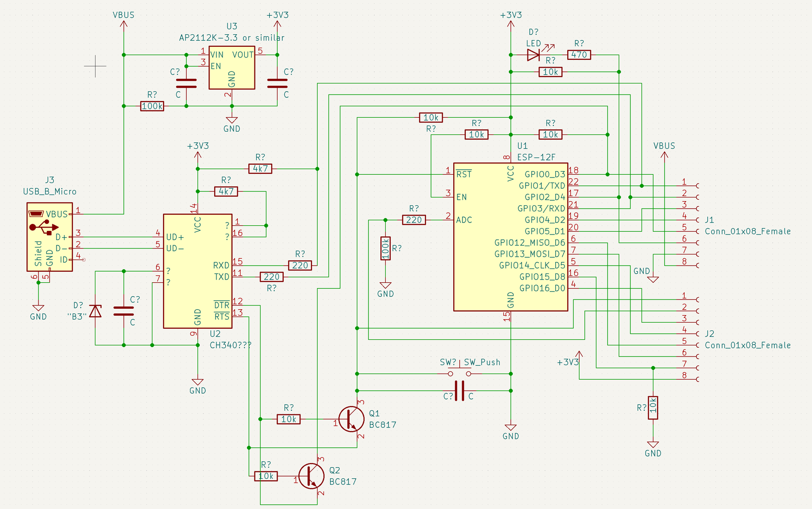Screen dimensions: 812x509
Task: Select the vertical 10k resistor near J2
Action: (653, 407)
